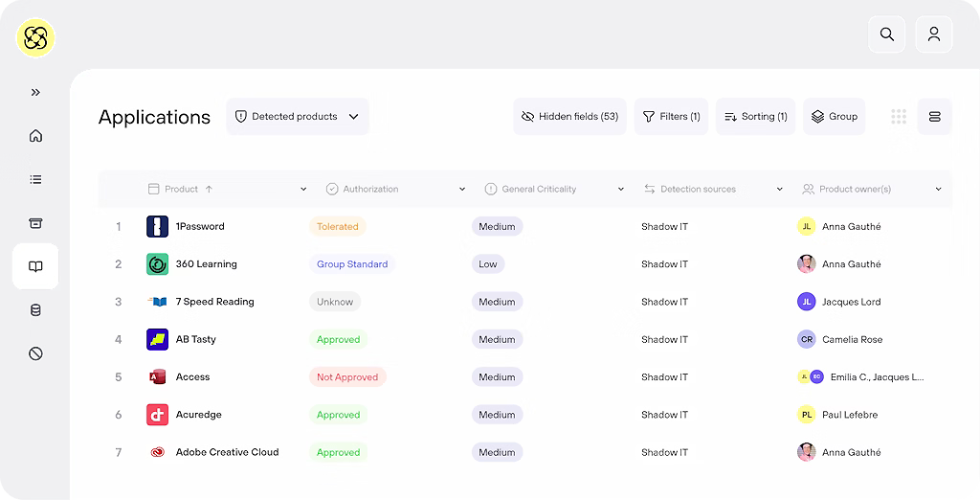Open the Product column dropdown chevron
Screen dimensions: 980x500
[303, 189]
